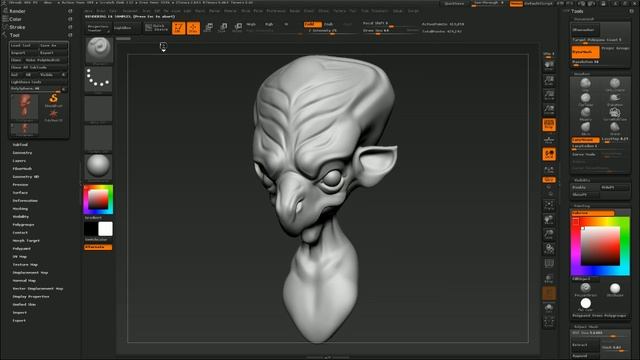This screenshot has width=640, height=360.
Task: Toggle Edit mode orange button
Action: click(x=178, y=28)
